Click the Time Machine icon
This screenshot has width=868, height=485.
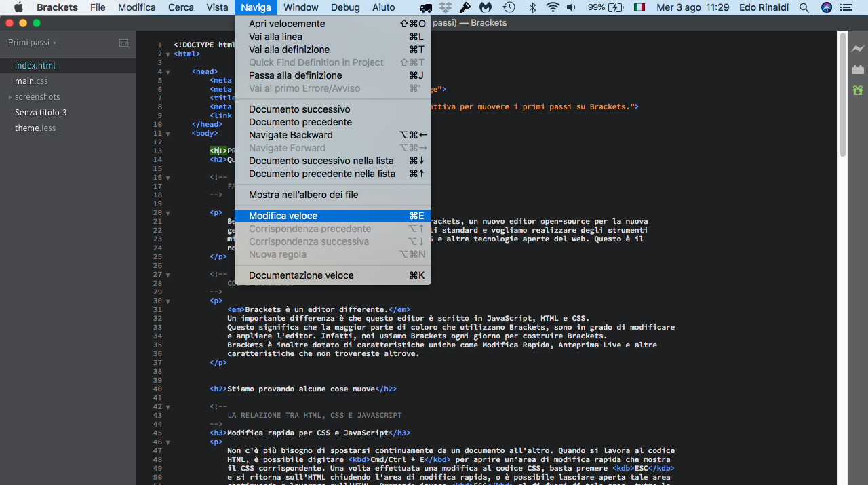[509, 7]
